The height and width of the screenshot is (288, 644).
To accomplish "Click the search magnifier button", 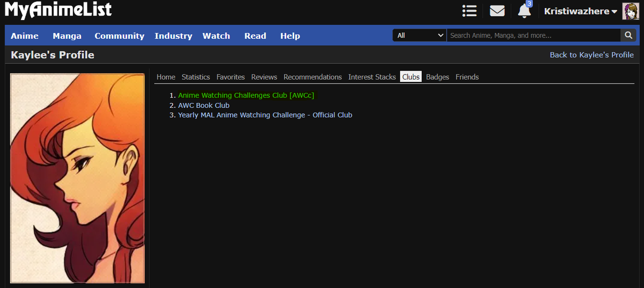I will (628, 35).
